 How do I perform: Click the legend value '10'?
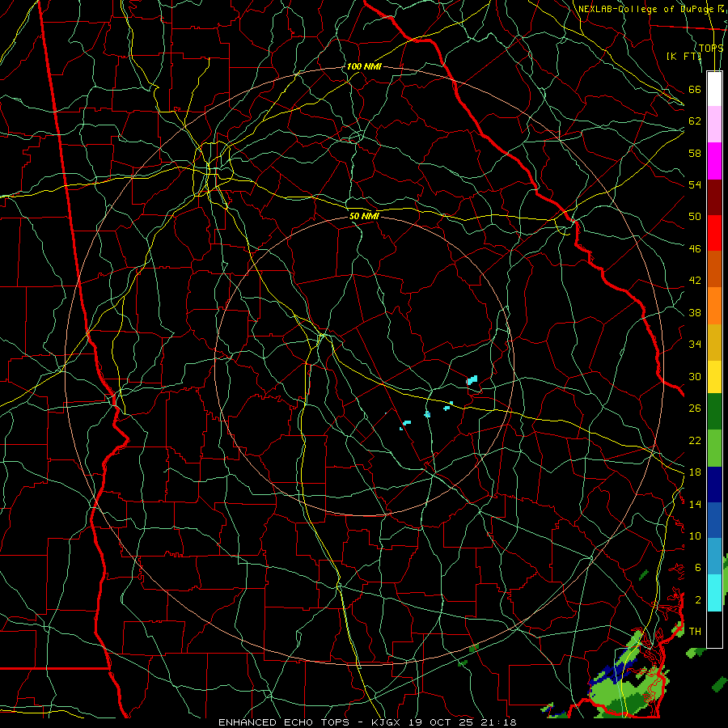pyautogui.click(x=695, y=536)
